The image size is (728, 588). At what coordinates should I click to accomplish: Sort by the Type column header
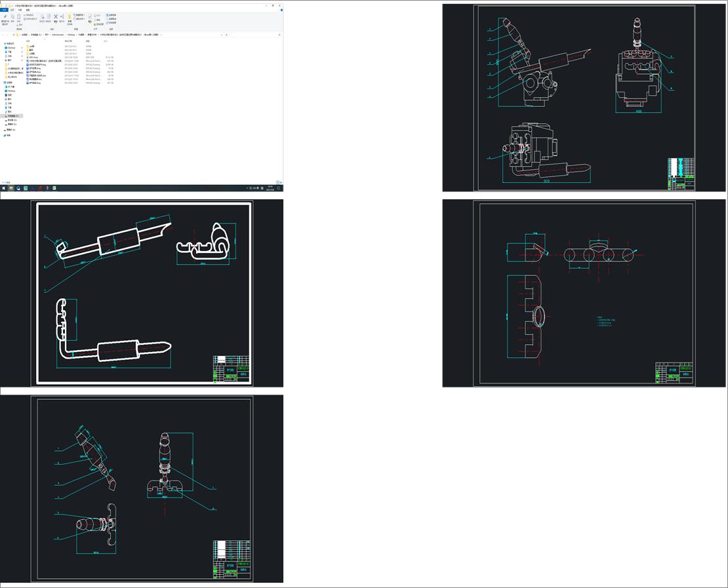(88, 41)
